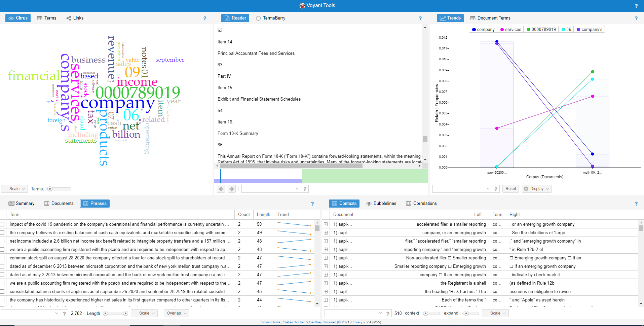Open help for the Phrases panel

click(x=312, y=204)
